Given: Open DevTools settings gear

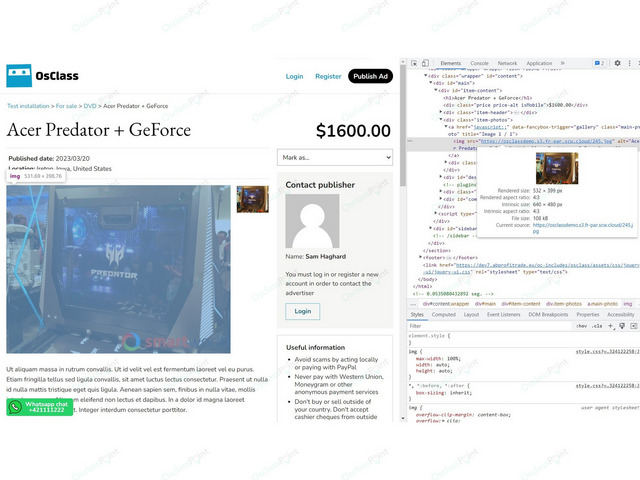Looking at the screenshot, I should (x=618, y=63).
